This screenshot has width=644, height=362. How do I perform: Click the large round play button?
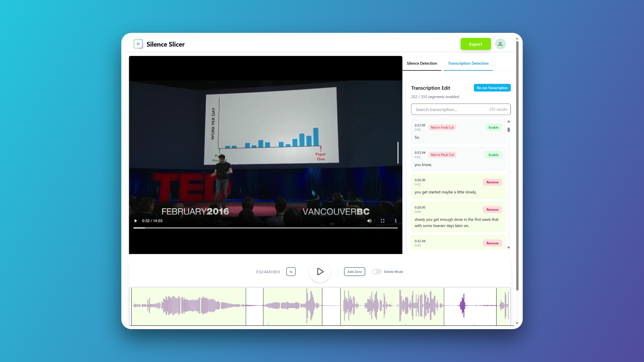[320, 271]
